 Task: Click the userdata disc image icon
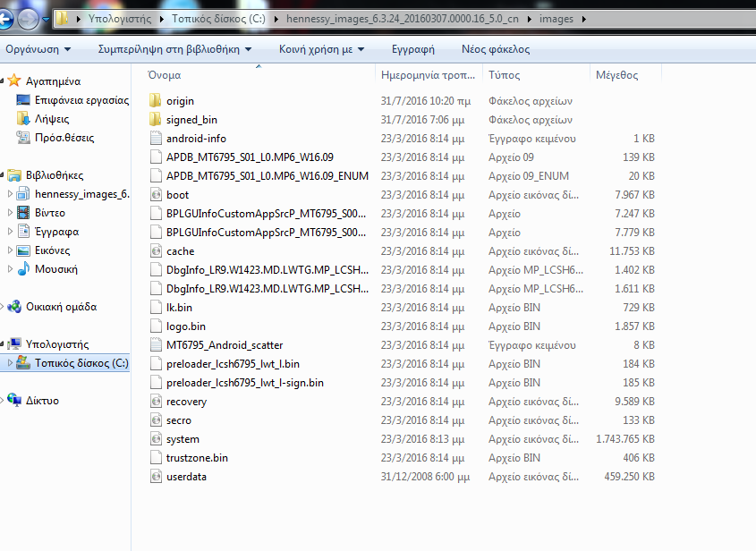point(156,477)
